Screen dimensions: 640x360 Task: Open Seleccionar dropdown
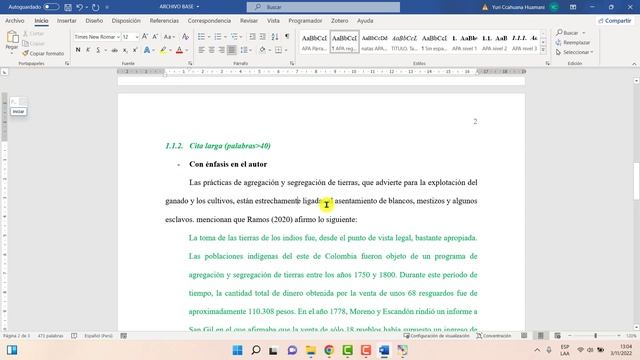pyautogui.click(x=574, y=52)
